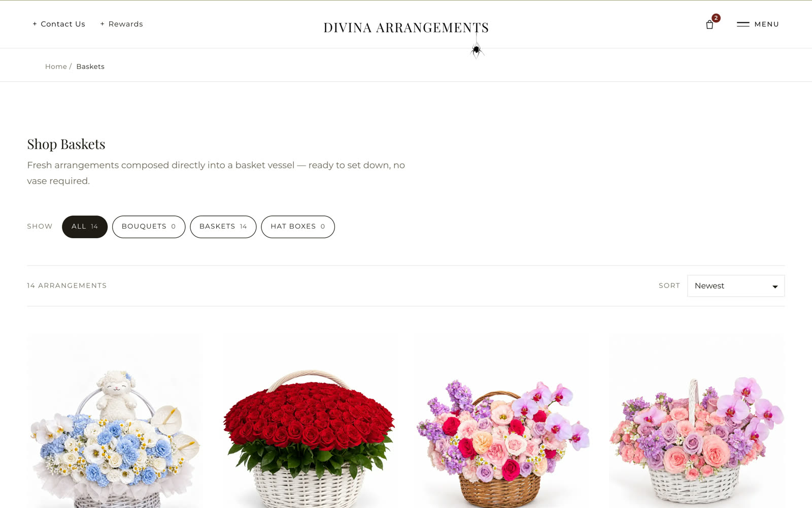Filter by BOUQUETS
Screen dimensions: 812x508
point(149,227)
